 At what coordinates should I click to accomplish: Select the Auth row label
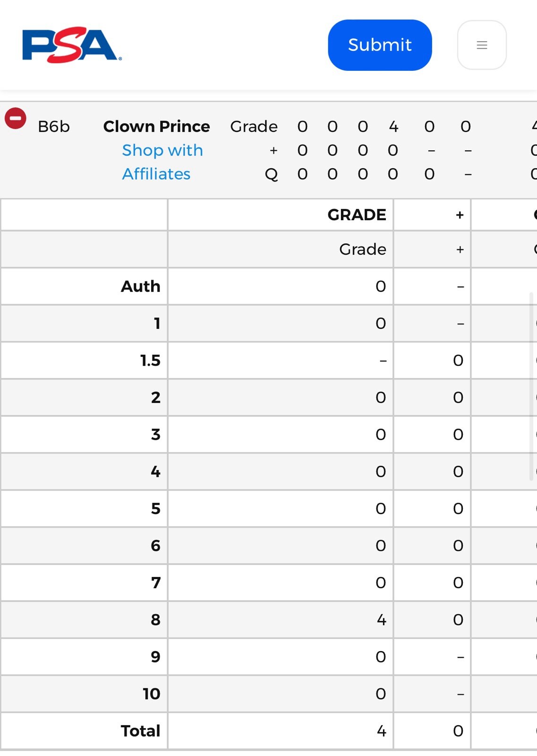click(x=140, y=286)
